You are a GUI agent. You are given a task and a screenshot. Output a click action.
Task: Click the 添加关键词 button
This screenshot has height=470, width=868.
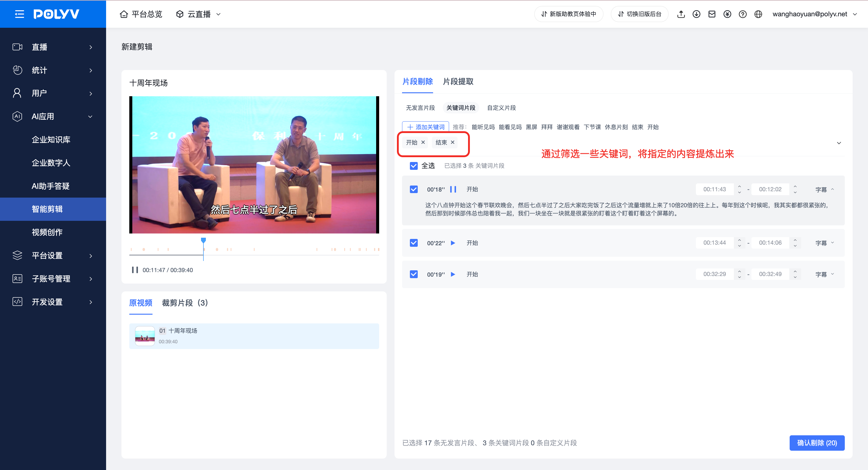pos(426,127)
